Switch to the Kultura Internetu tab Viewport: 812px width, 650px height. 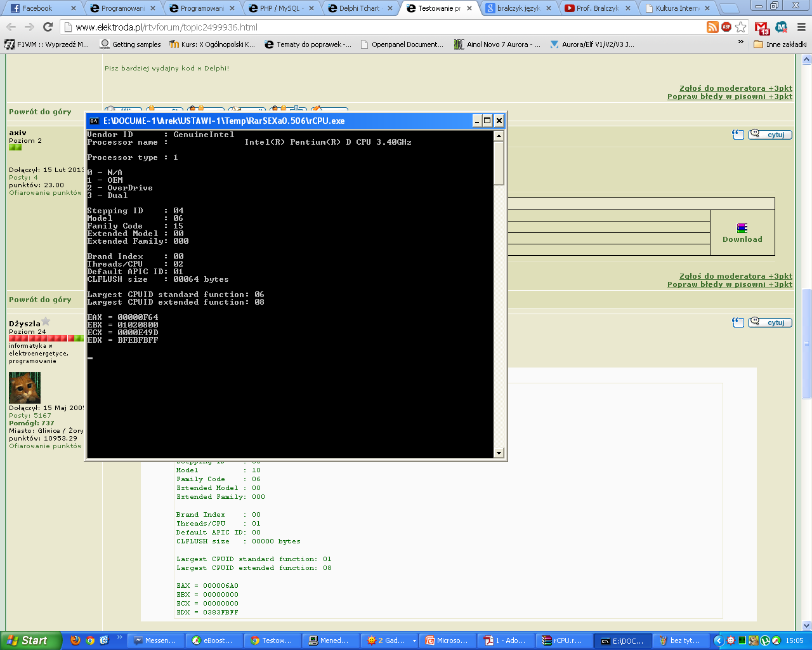[678, 8]
